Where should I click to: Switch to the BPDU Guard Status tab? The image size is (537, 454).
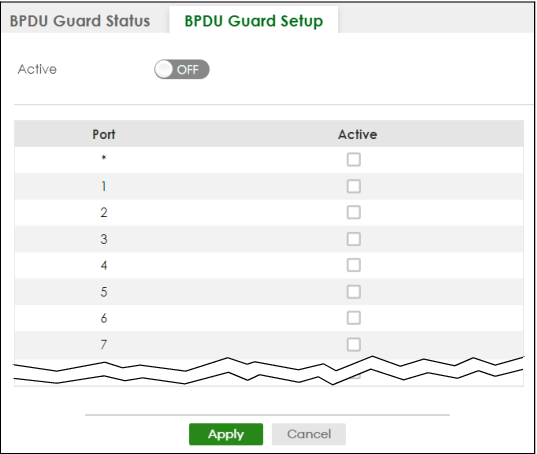[80, 21]
